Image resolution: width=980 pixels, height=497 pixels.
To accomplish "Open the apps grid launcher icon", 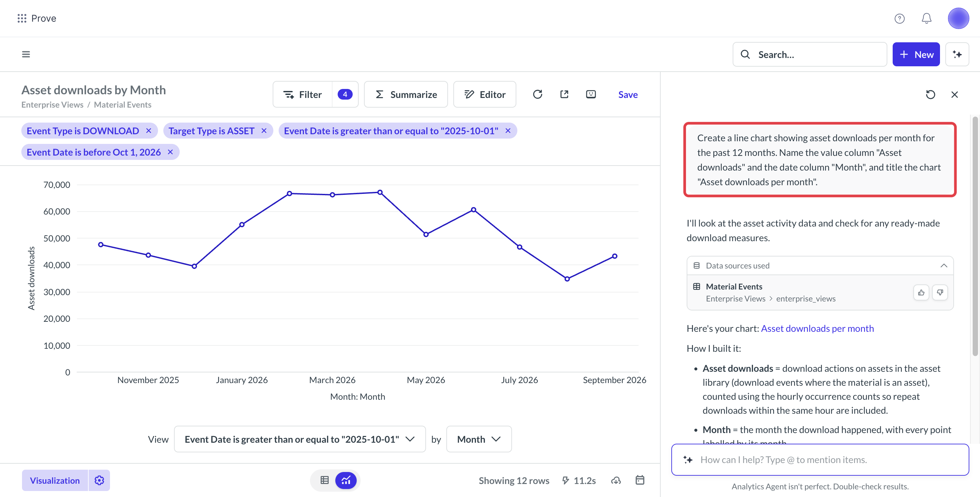I will point(22,18).
